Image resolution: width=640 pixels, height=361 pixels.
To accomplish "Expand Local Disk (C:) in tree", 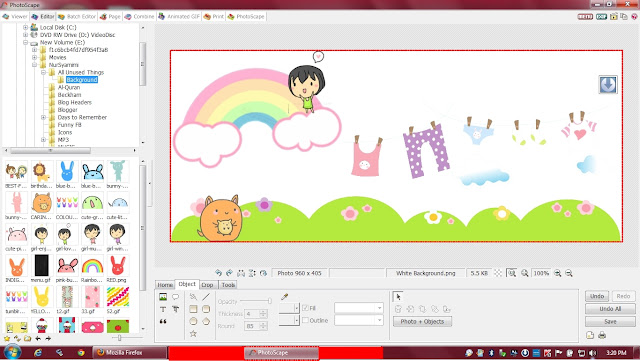I will (x=25, y=27).
